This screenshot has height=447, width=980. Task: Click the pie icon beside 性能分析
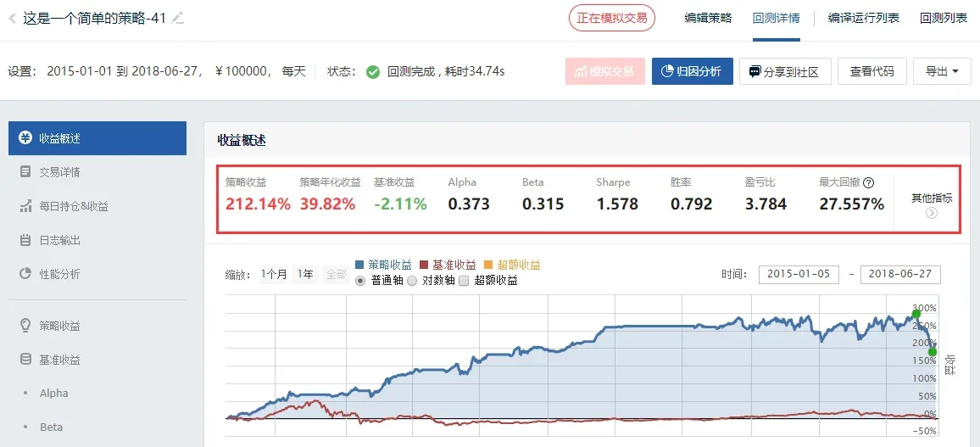tap(25, 274)
